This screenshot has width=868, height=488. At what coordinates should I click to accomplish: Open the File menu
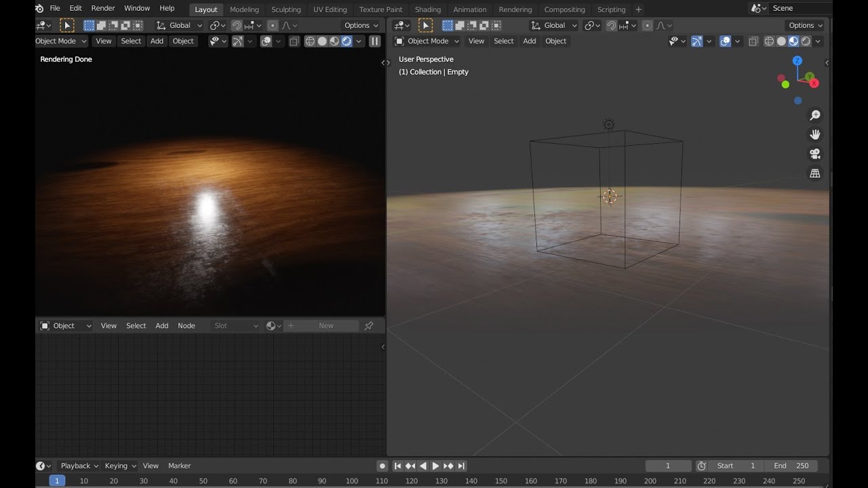55,8
